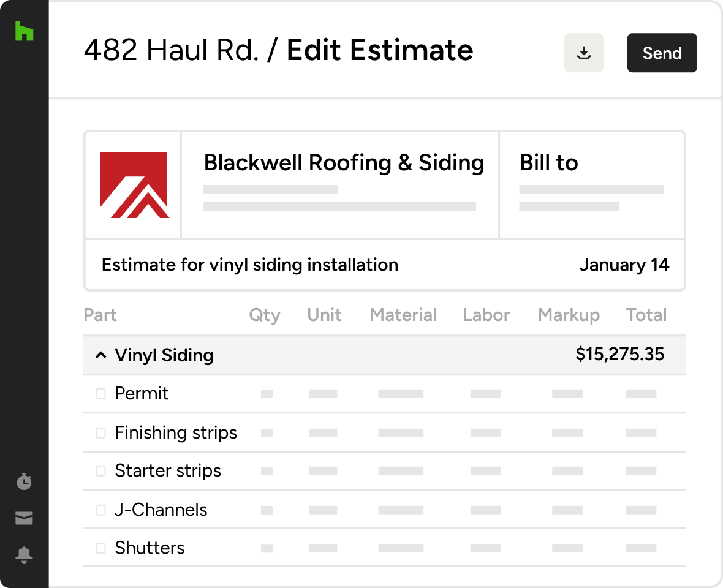Click the Part column header
723x588 pixels.
click(x=100, y=315)
